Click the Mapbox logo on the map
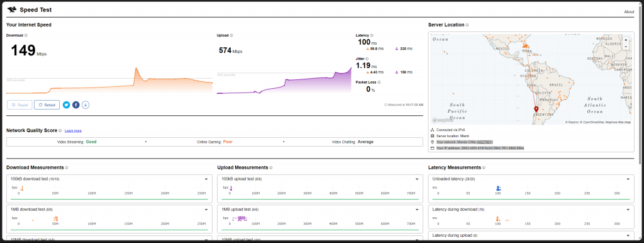 (443, 120)
